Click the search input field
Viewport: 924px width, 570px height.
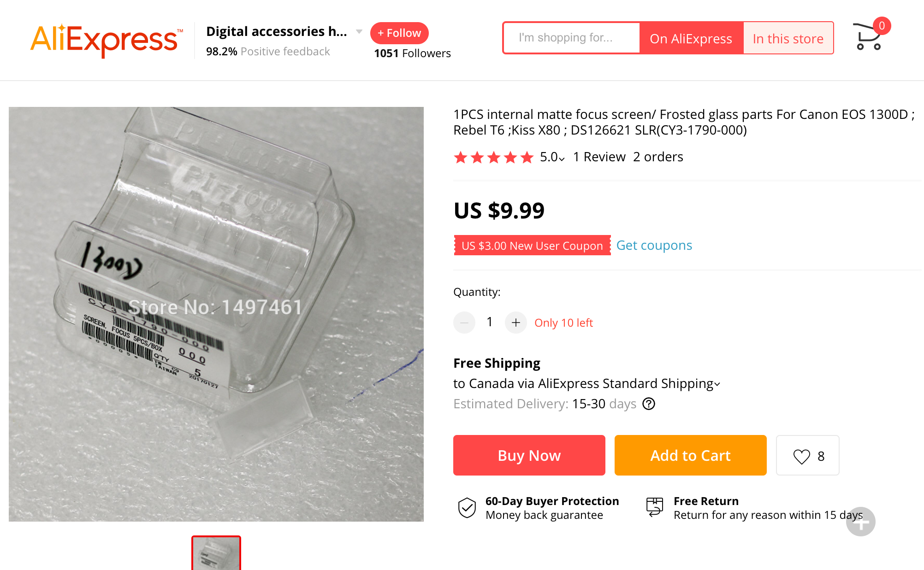[571, 38]
